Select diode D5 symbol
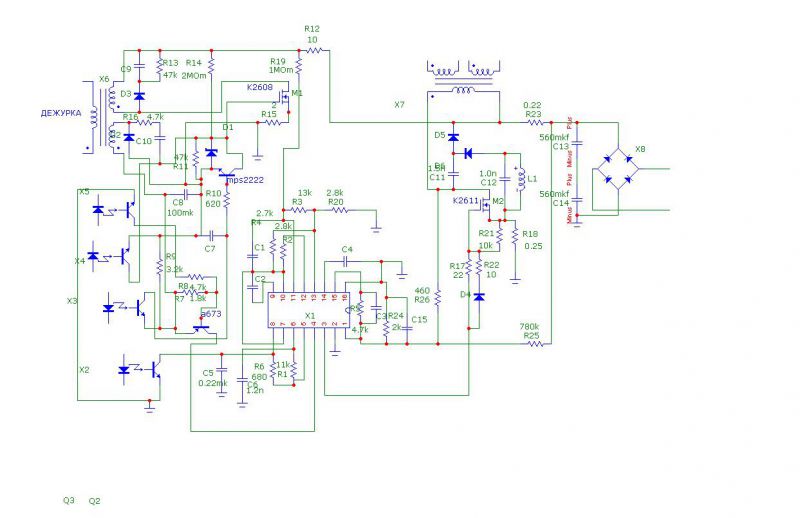The width and height of the screenshot is (800, 518). click(453, 137)
